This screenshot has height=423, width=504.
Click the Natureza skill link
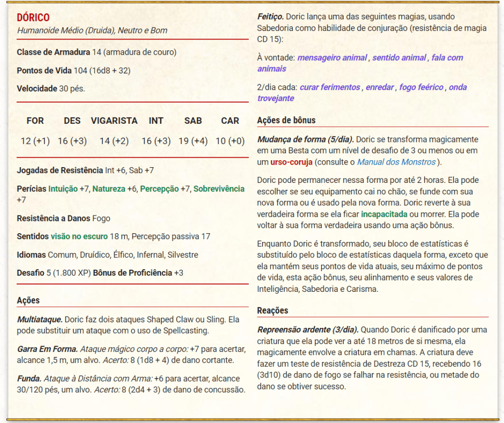pyautogui.click(x=109, y=189)
